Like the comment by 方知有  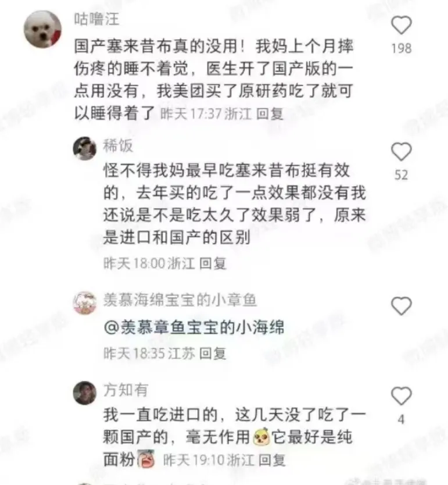[x=402, y=395]
